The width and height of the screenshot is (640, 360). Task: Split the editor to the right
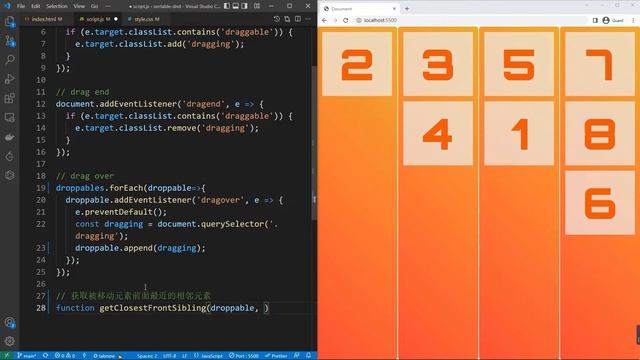(x=298, y=19)
